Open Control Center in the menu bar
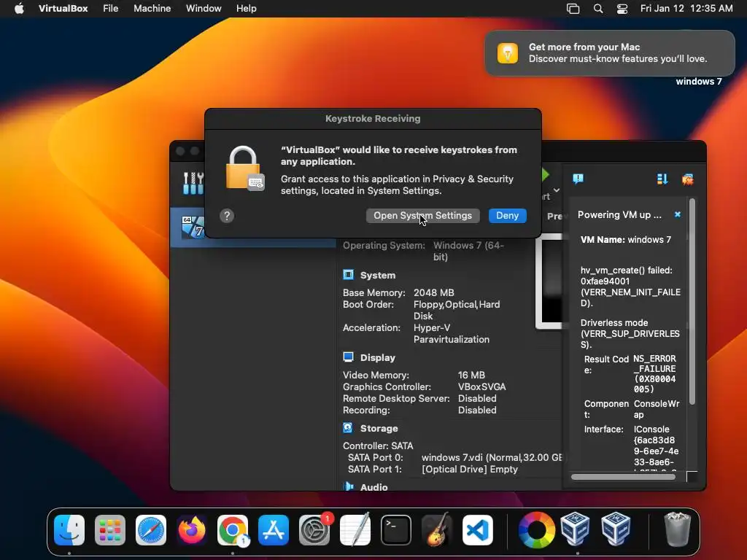The width and height of the screenshot is (747, 560). pyautogui.click(x=622, y=9)
